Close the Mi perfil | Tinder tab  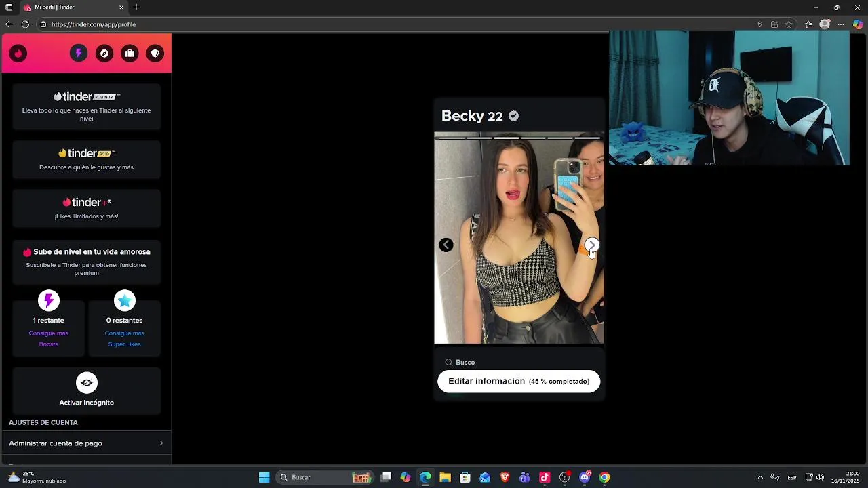click(x=121, y=7)
